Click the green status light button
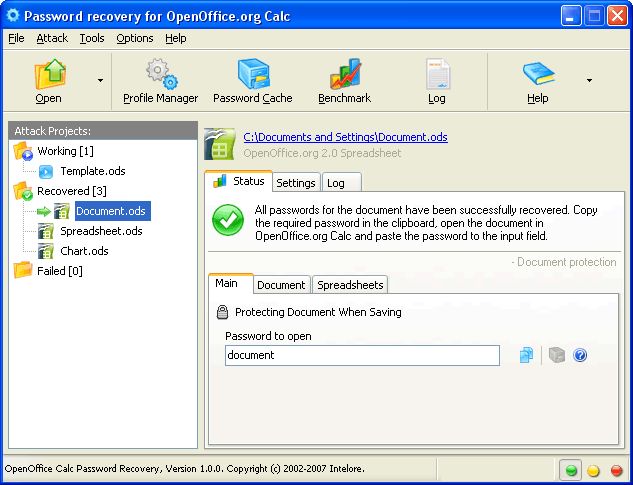633x485 pixels. pos(570,470)
